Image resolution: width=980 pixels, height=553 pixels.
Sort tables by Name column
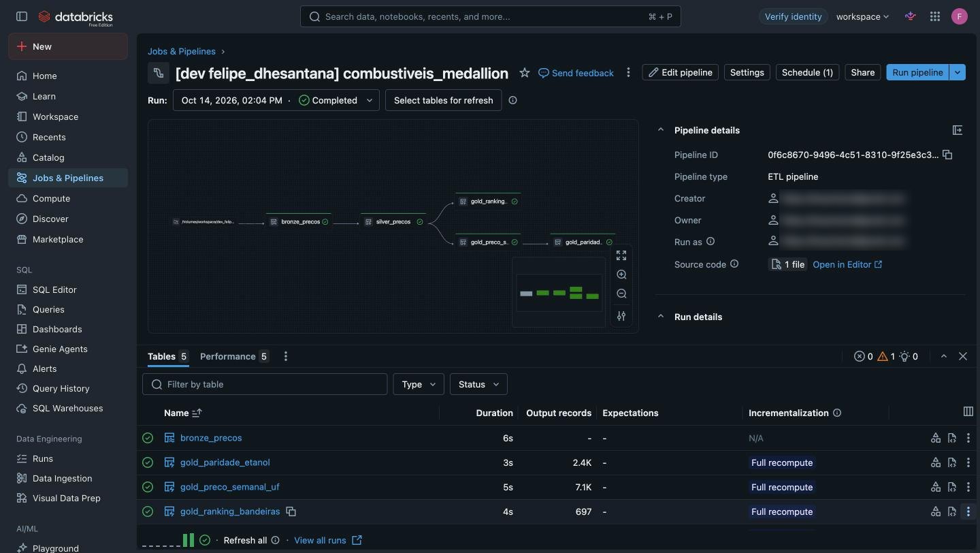[x=183, y=413]
